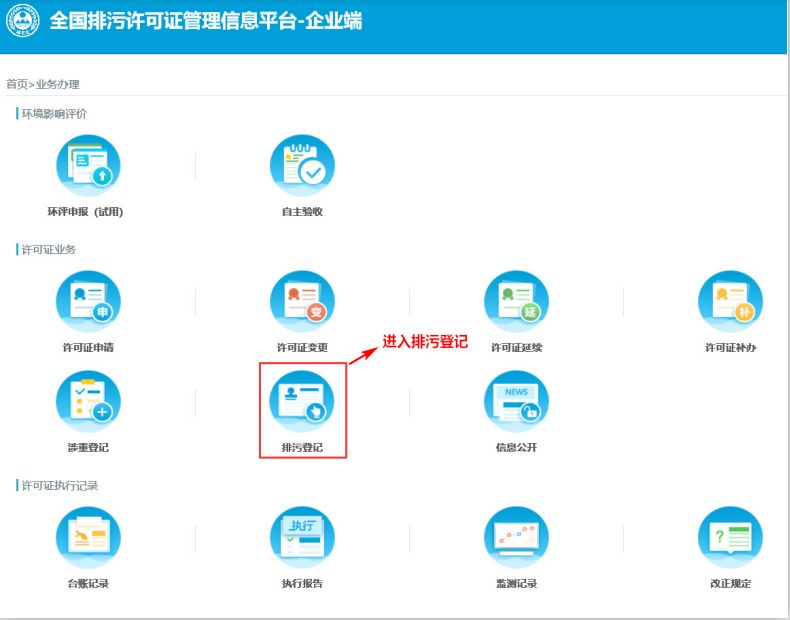The image size is (790, 620).
Task: Open the 许可证延续 icon
Action: tap(516, 302)
